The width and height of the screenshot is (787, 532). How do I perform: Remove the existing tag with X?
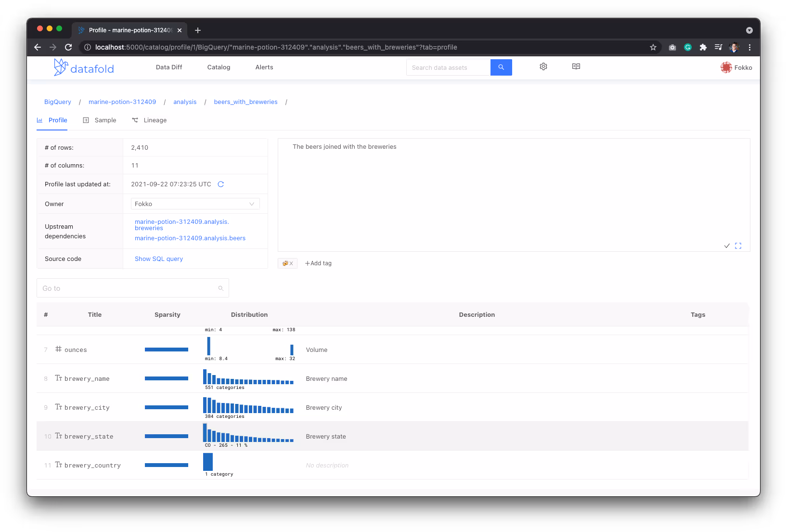click(291, 263)
